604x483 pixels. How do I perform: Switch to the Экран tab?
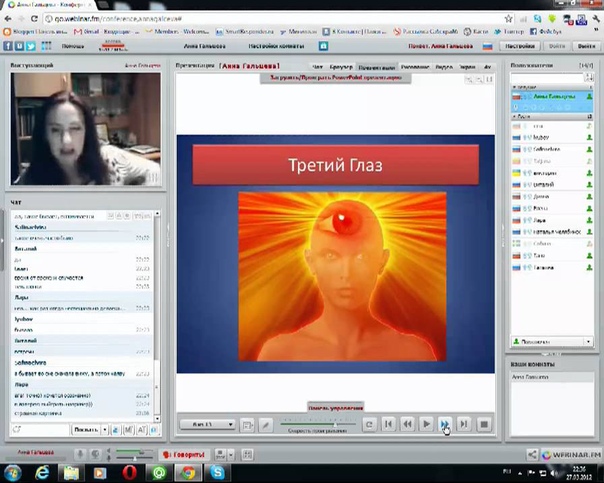[x=468, y=67]
